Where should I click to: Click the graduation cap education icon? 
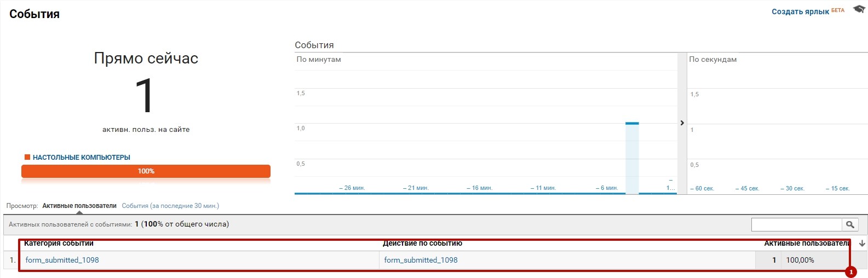click(x=859, y=9)
